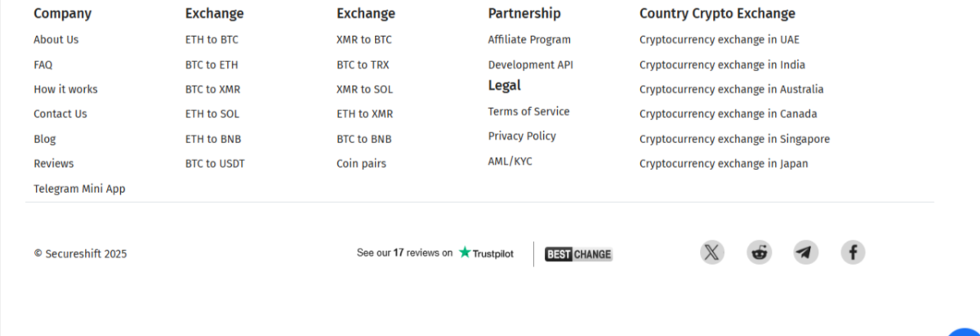
Task: Go to the FAQ page link
Action: coord(42,65)
